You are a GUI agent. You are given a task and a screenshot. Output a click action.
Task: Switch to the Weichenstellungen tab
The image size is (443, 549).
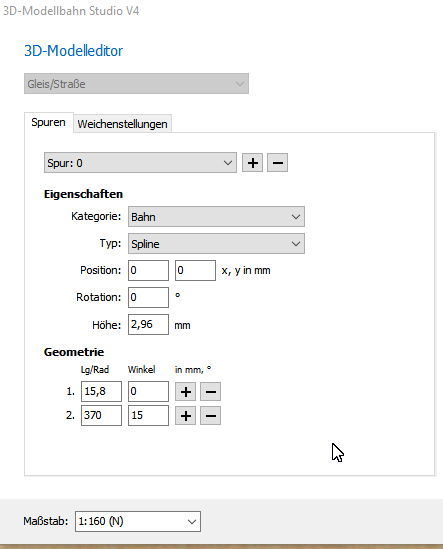tap(122, 124)
